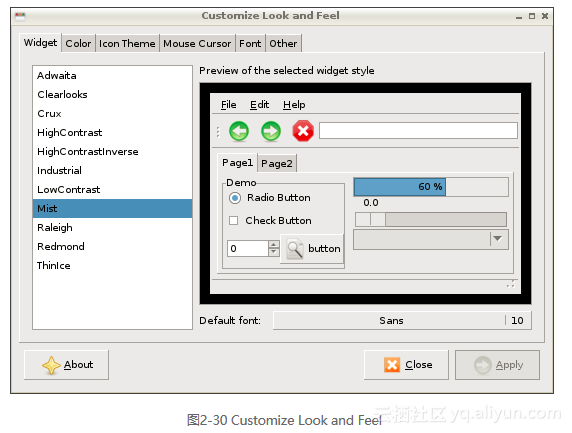Select the Industrial widget theme
This screenshot has height=433, width=572.
coord(112,170)
